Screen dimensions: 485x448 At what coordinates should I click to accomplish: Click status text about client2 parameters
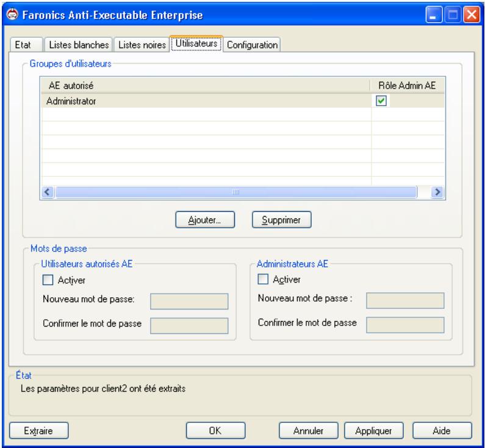click(x=103, y=389)
